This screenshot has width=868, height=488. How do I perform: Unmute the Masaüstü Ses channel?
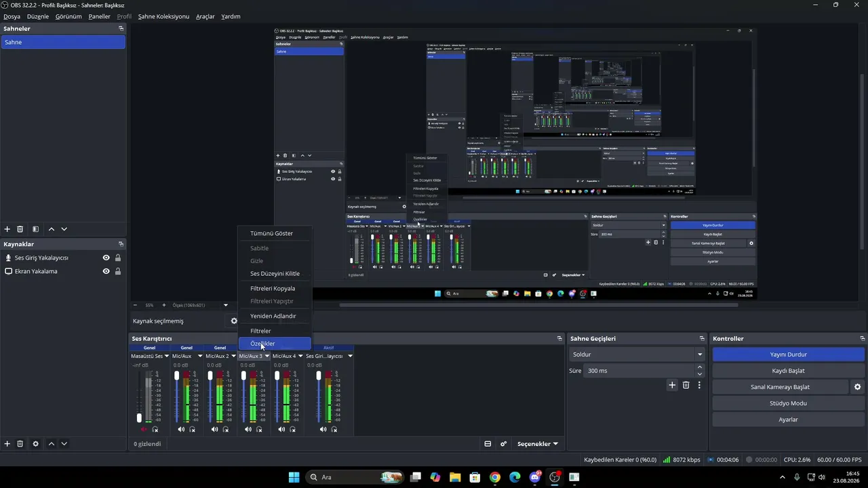143,429
